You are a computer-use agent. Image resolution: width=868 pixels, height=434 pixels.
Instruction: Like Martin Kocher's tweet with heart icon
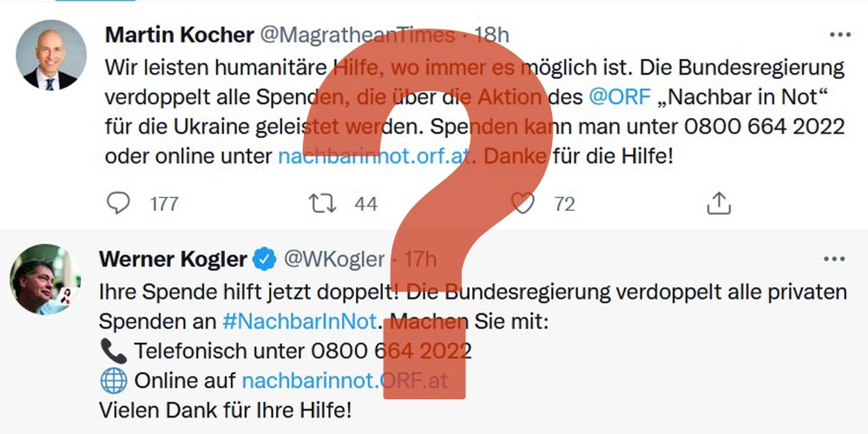pyautogui.click(x=523, y=203)
